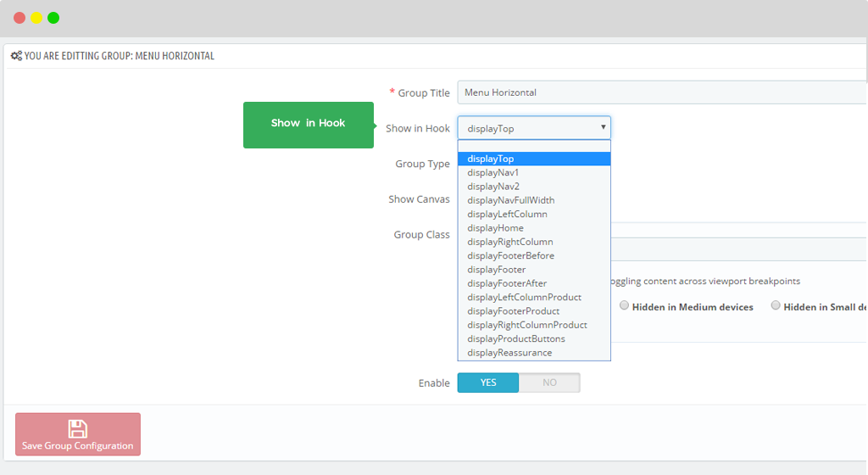Click the yellow minimize window dot

36,18
